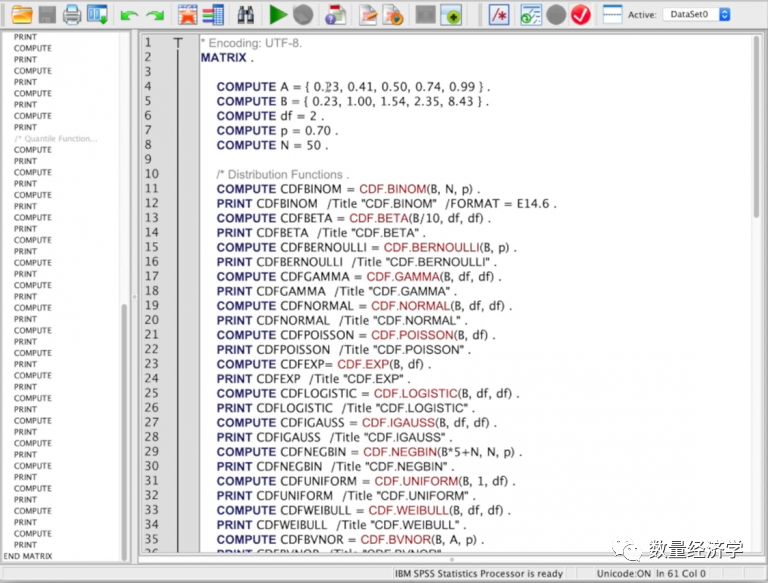Click the Print icon in the toolbar
This screenshot has width=768, height=583.
tap(72, 15)
